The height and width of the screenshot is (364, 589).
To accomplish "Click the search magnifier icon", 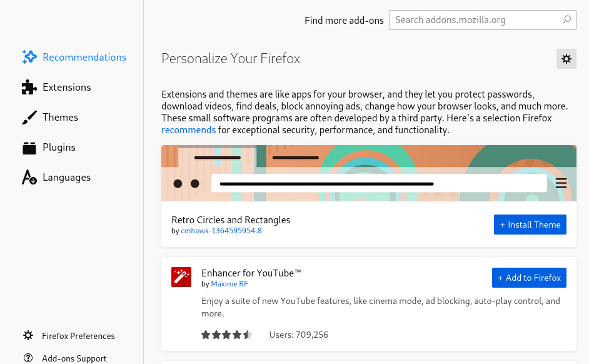I will (x=566, y=19).
